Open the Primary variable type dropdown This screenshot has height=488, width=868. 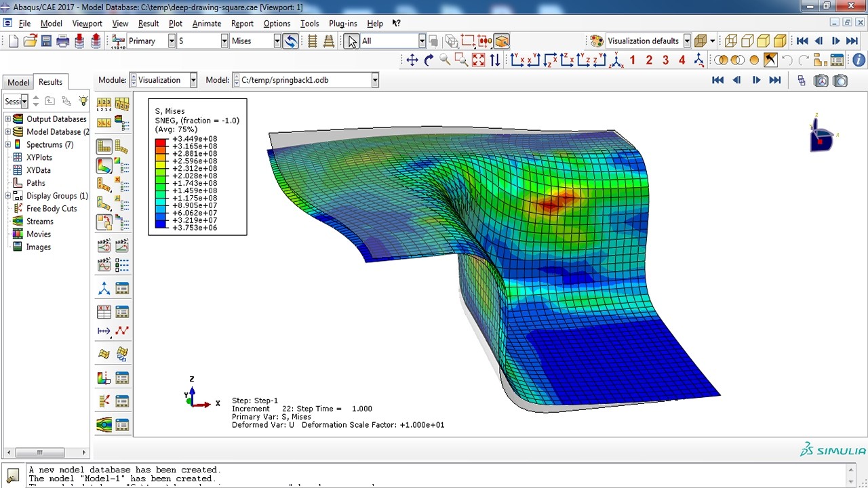point(172,41)
